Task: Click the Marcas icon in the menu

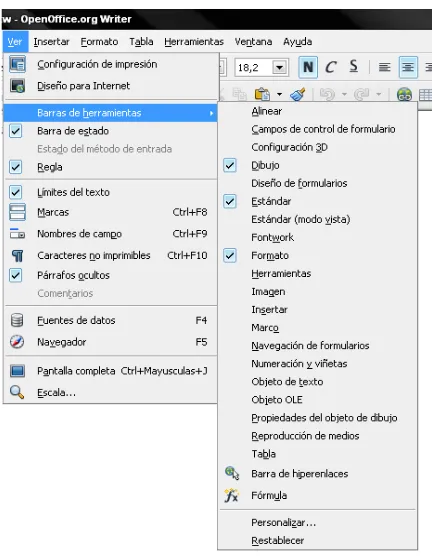Action: click(17, 212)
